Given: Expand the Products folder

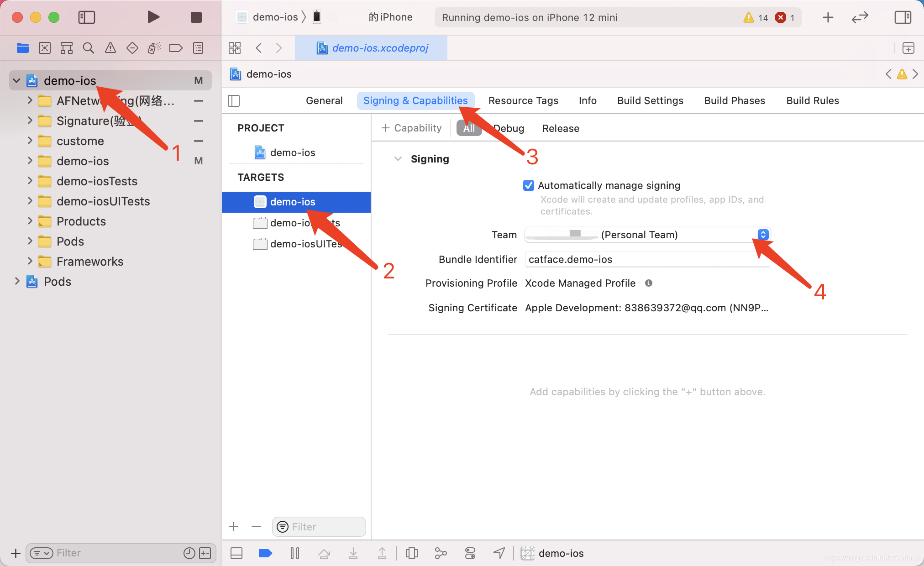Looking at the screenshot, I should click(x=30, y=221).
